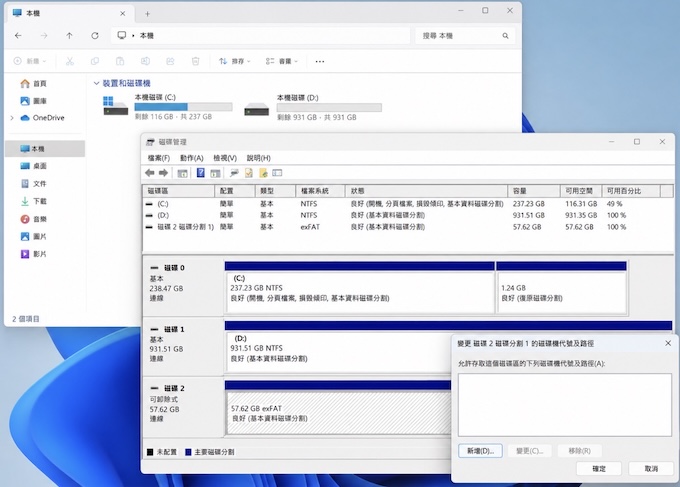680x487 pixels.
Task: Open the 檢視(V) menu
Action: [x=225, y=158]
